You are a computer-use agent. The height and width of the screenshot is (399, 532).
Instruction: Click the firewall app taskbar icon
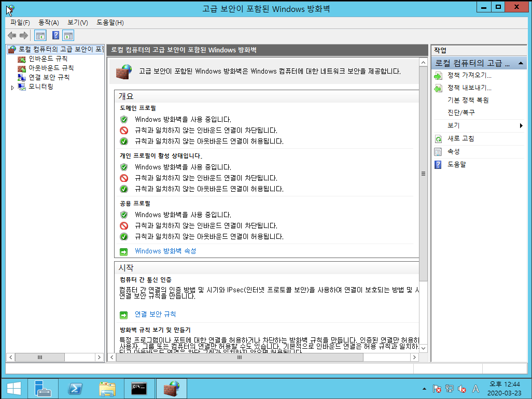tap(171, 389)
